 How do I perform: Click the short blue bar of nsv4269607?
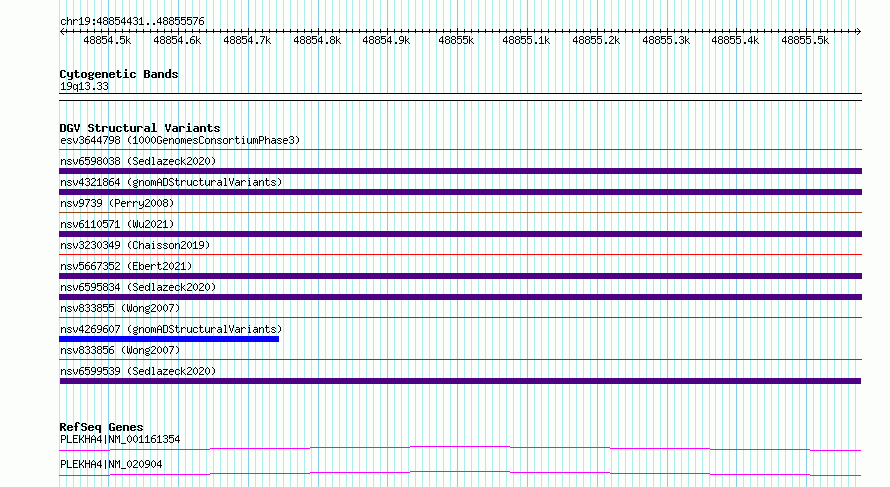pyautogui.click(x=169, y=339)
